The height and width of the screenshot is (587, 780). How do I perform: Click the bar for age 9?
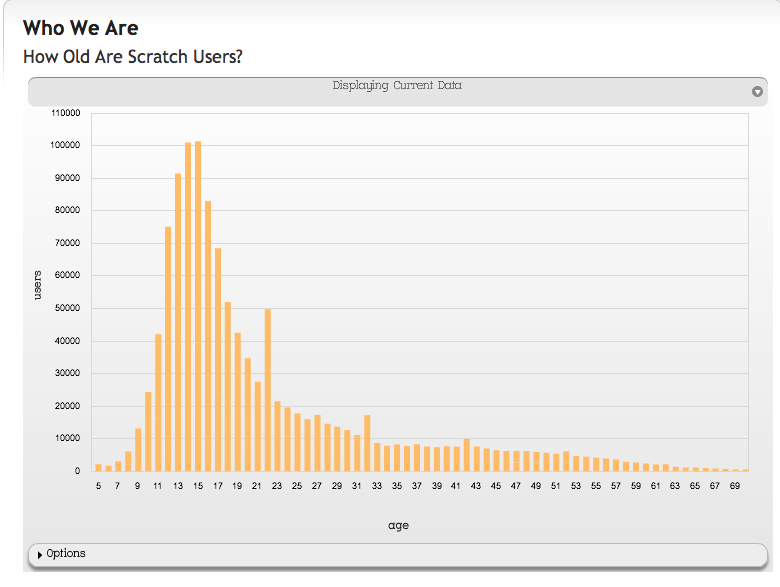138,450
